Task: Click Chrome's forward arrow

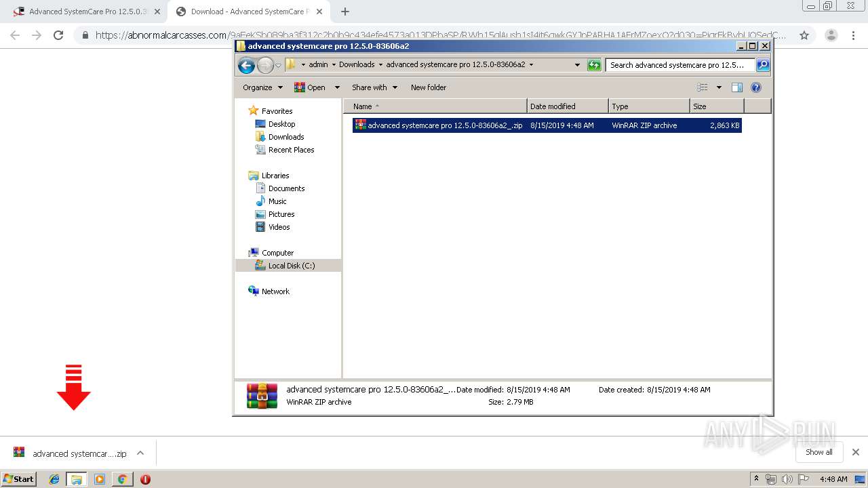Action: click(37, 35)
